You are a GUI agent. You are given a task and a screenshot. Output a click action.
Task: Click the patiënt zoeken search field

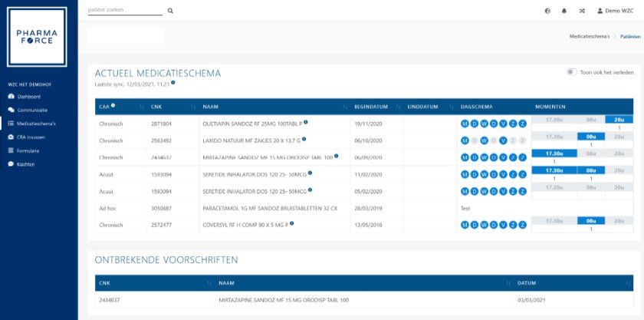[124, 11]
